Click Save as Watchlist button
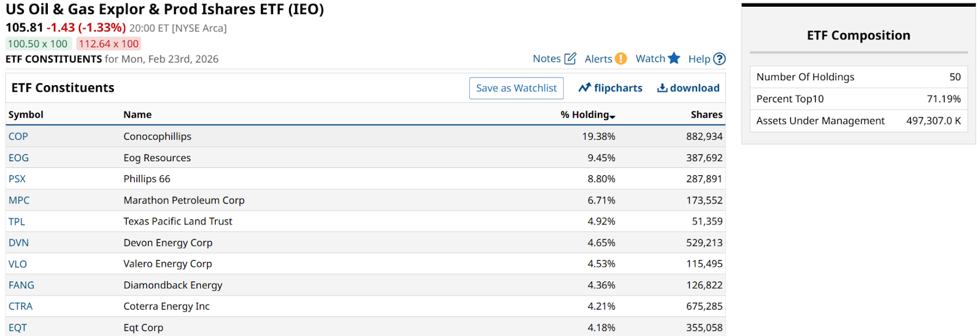 coord(516,88)
